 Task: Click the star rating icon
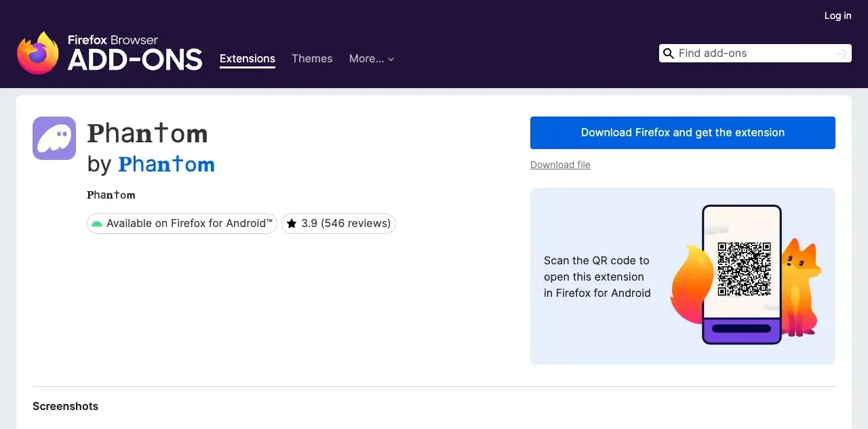click(292, 224)
